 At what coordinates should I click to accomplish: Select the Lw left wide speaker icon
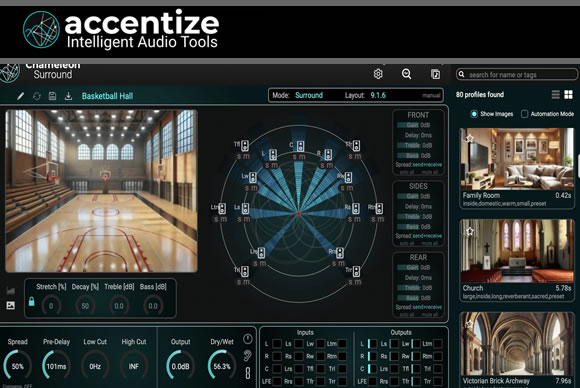click(x=253, y=177)
